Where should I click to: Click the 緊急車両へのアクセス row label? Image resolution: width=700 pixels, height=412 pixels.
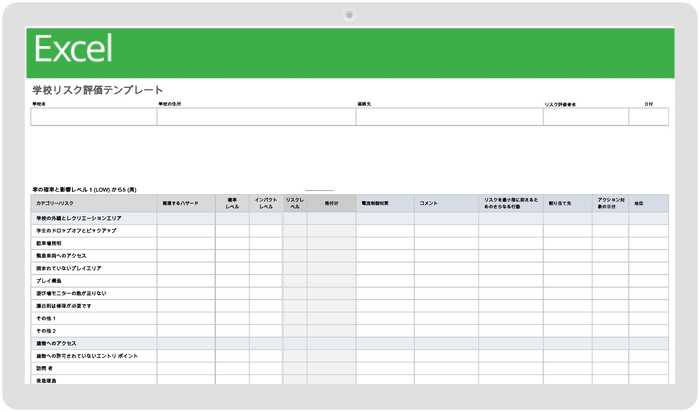(x=61, y=256)
